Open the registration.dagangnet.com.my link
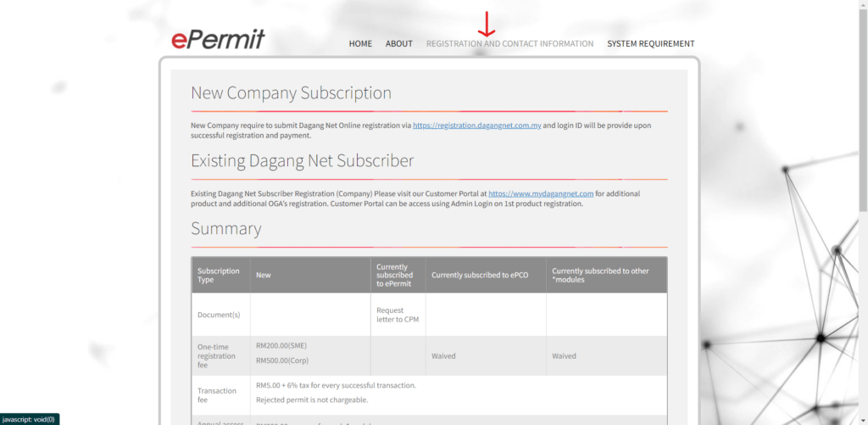This screenshot has height=425, width=868. 476,126
